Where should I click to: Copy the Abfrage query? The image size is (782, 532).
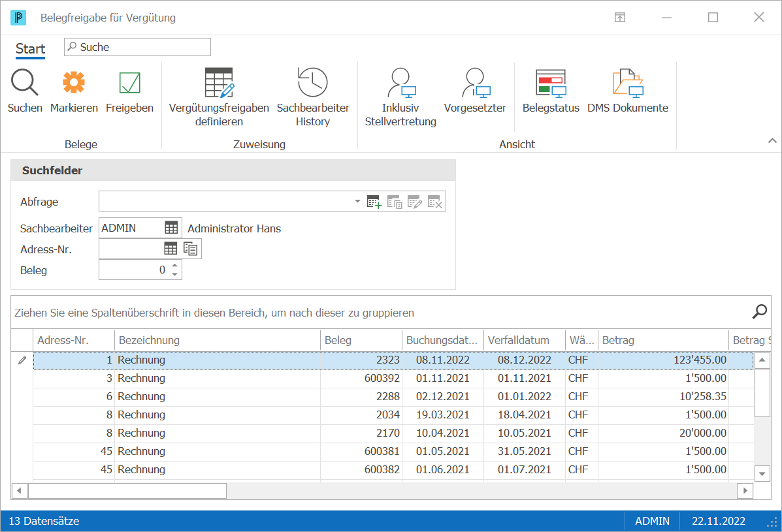click(395, 202)
